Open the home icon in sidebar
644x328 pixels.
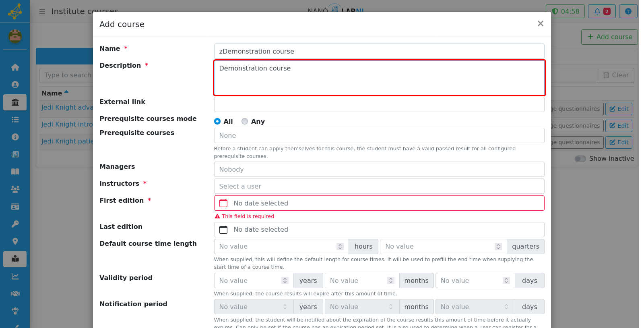click(x=15, y=67)
